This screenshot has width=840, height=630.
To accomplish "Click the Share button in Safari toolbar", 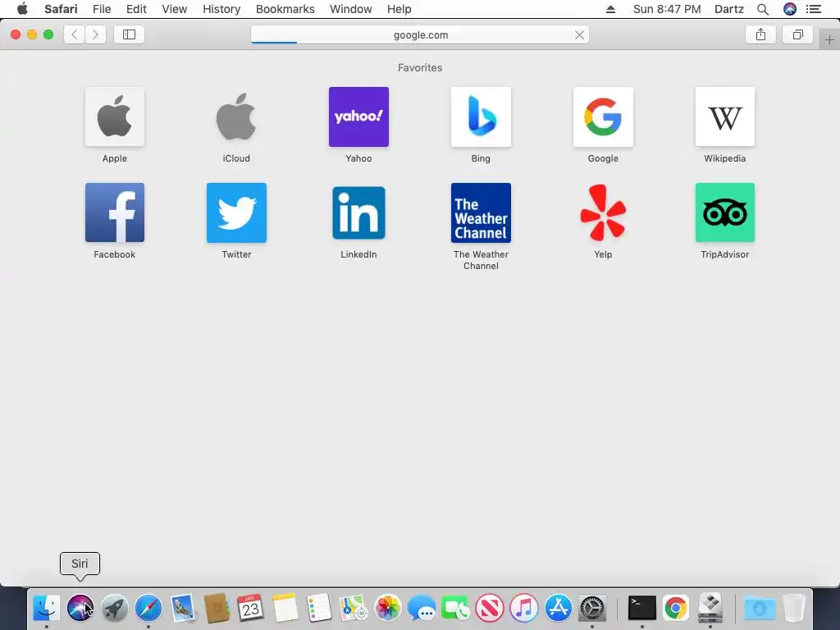I will click(760, 34).
